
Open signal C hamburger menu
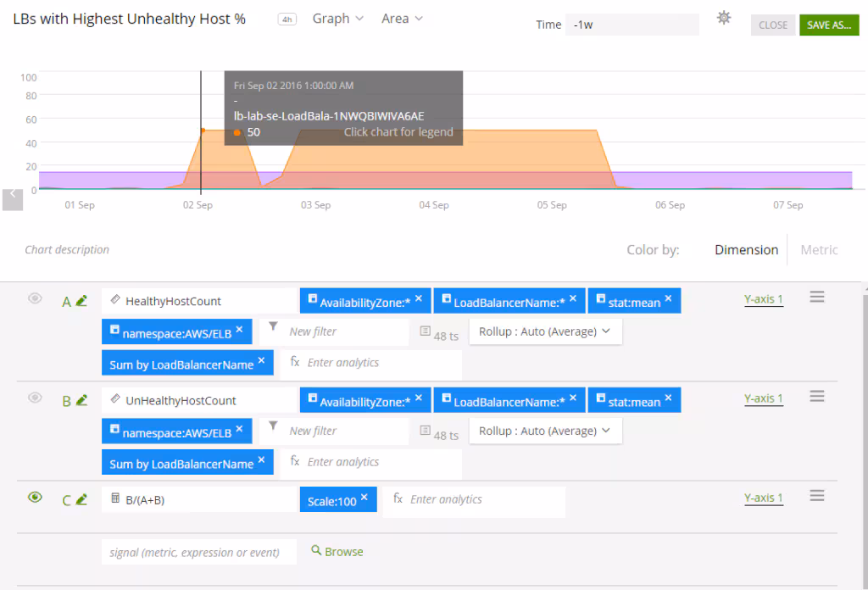[816, 496]
